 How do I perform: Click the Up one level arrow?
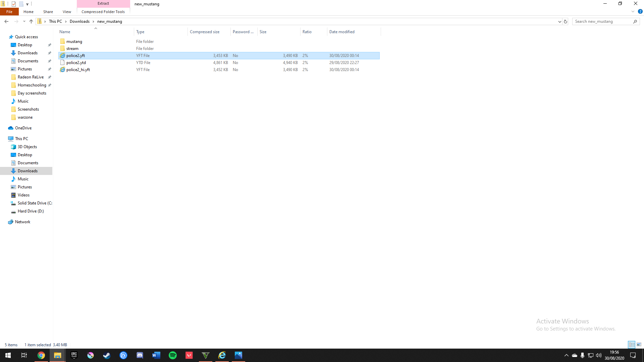[x=31, y=21]
